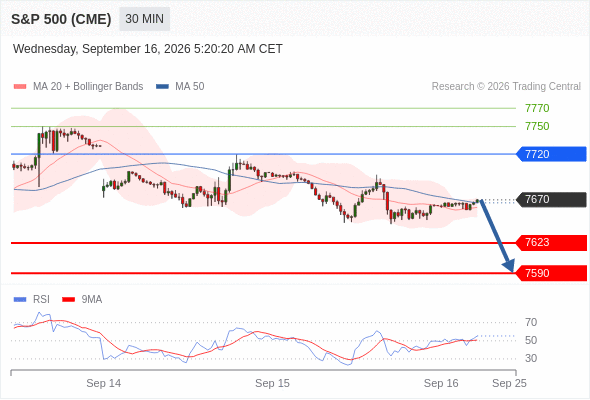The width and height of the screenshot is (590, 400).
Task: Click the Sep 16 date axis label
Action: click(441, 383)
